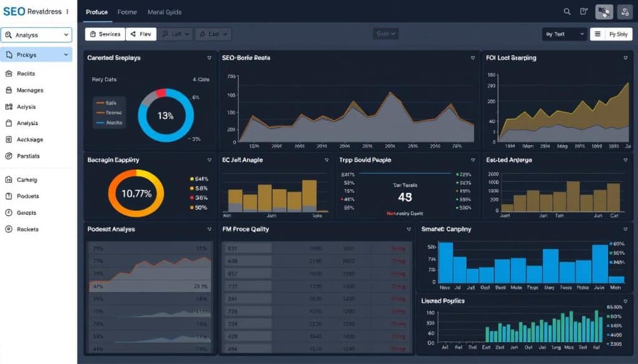Open the Podesst Analyes panel filter icon
This screenshot has height=364, width=638.
[209, 229]
